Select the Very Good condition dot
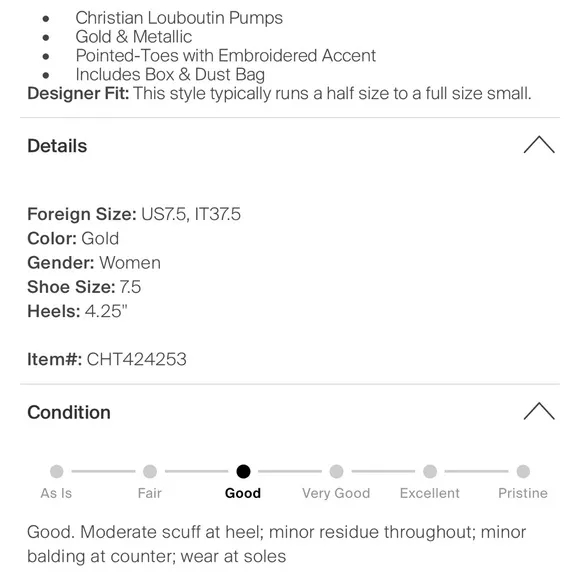Viewport: 580px width, 580px height. pos(336,471)
